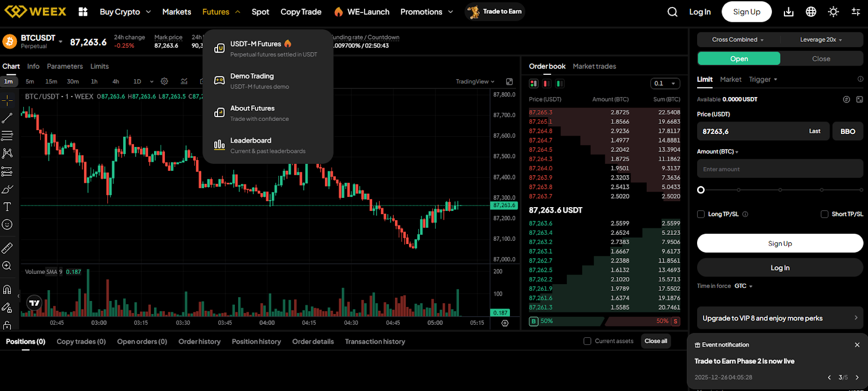Select the zoom in tool
Screen dimensions: 868x391
7,266
